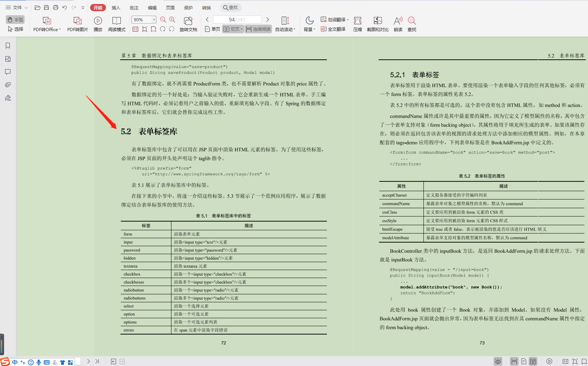Switch to the 批注 tab
The width and height of the screenshot is (588, 366).
[x=134, y=8]
